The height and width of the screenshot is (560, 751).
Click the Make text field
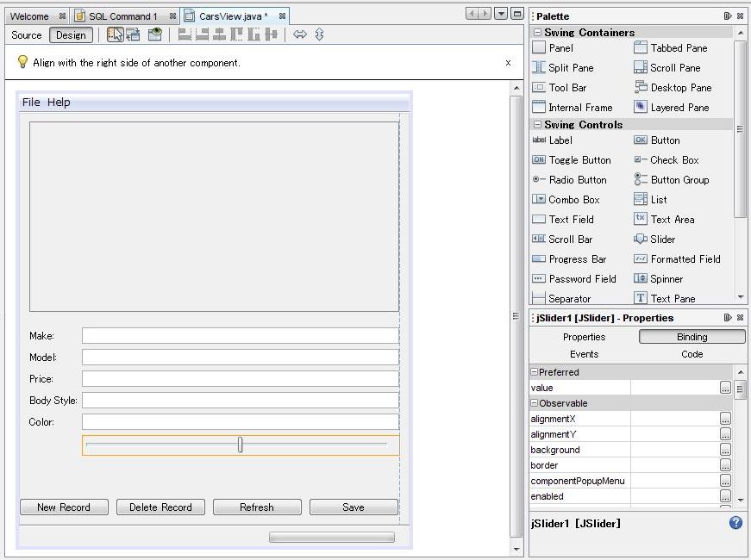[240, 336]
